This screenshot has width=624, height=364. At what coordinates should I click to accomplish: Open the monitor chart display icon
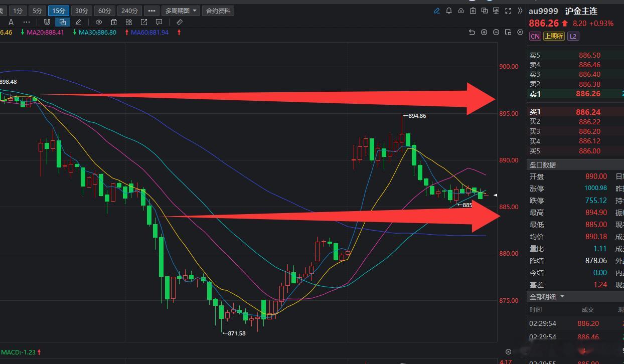click(x=496, y=11)
